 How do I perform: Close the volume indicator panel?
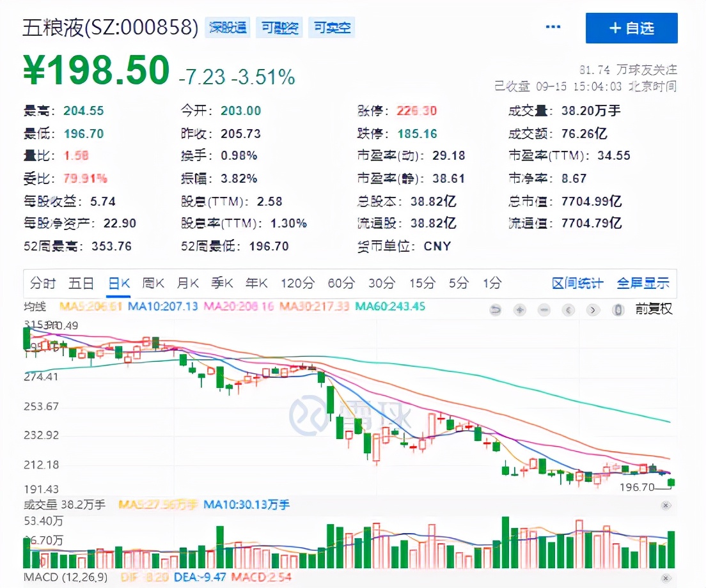click(666, 505)
